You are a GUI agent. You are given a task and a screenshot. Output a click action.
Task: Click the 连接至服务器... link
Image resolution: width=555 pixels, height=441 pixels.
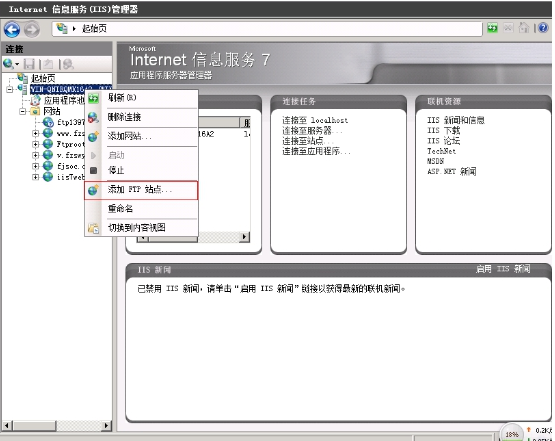click(312, 131)
